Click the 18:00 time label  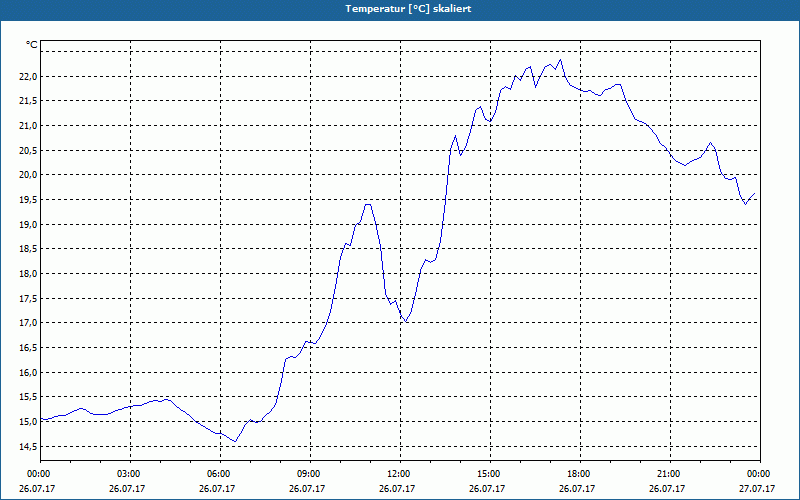point(578,474)
